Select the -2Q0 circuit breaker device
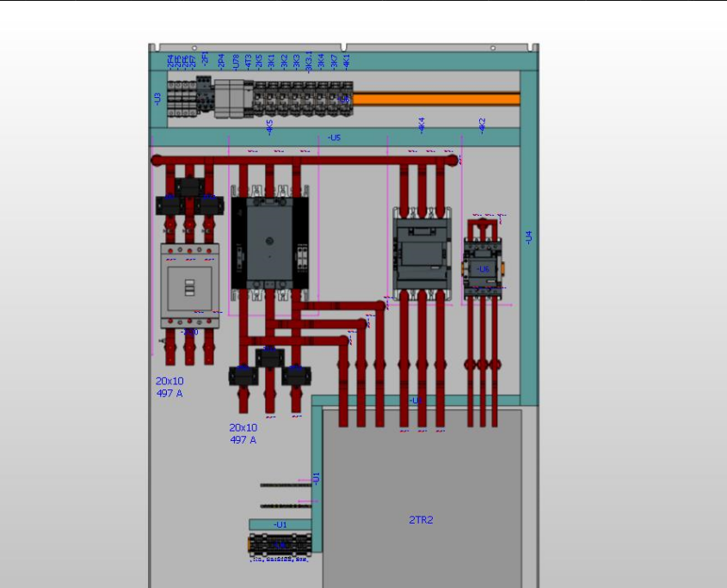The width and height of the screenshot is (727, 588). coord(191,284)
